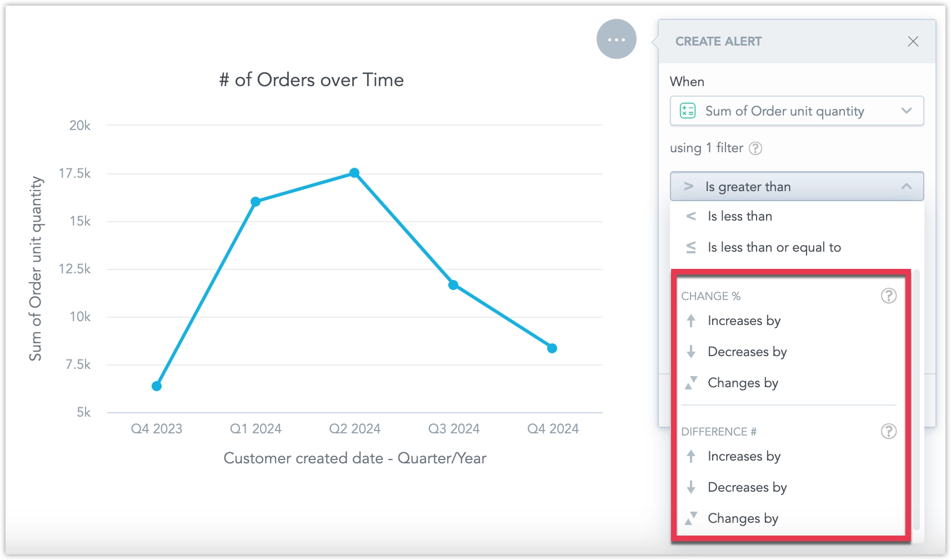Viewport: 951px width, 560px height.
Task: Show the filter help tooltip icon
Action: (755, 148)
